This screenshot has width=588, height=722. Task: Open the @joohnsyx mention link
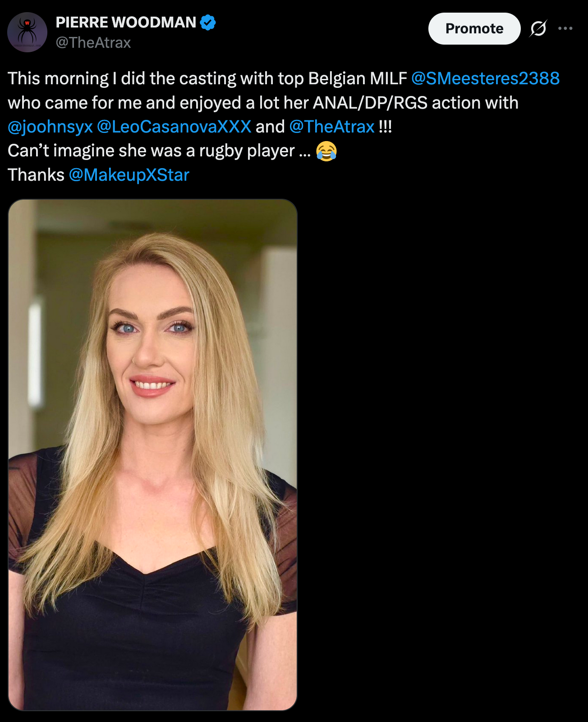(x=50, y=127)
